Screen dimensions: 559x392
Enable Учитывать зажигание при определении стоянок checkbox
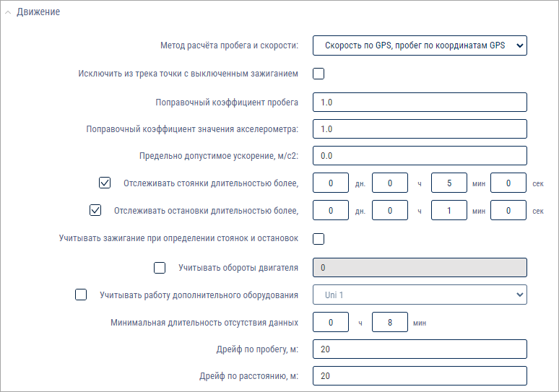click(318, 239)
